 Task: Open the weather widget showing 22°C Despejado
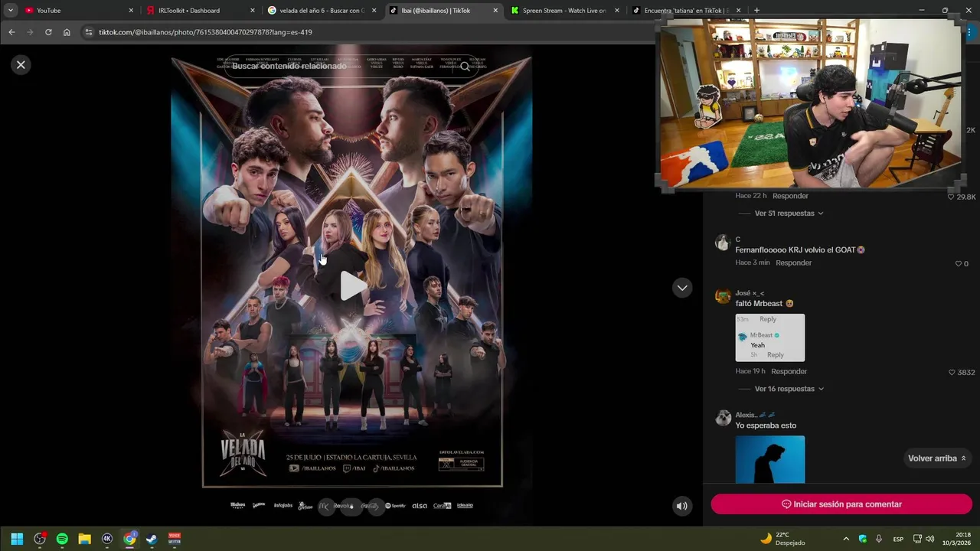(783, 539)
